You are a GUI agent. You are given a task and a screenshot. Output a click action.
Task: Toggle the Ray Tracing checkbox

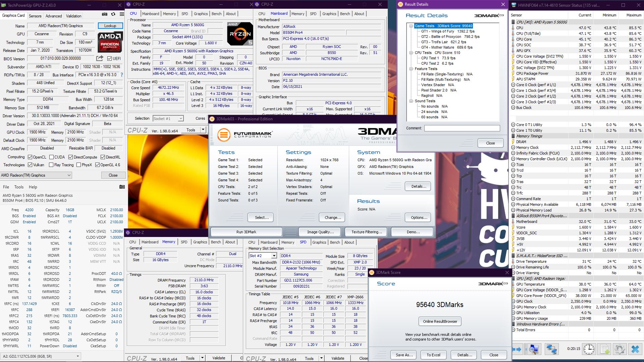(x=51, y=165)
